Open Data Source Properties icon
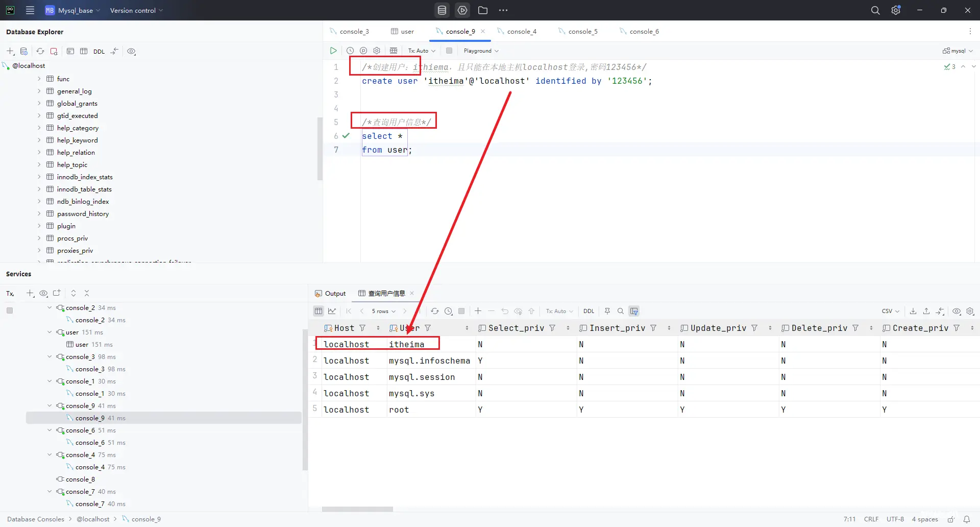The width and height of the screenshot is (980, 527). [x=23, y=51]
